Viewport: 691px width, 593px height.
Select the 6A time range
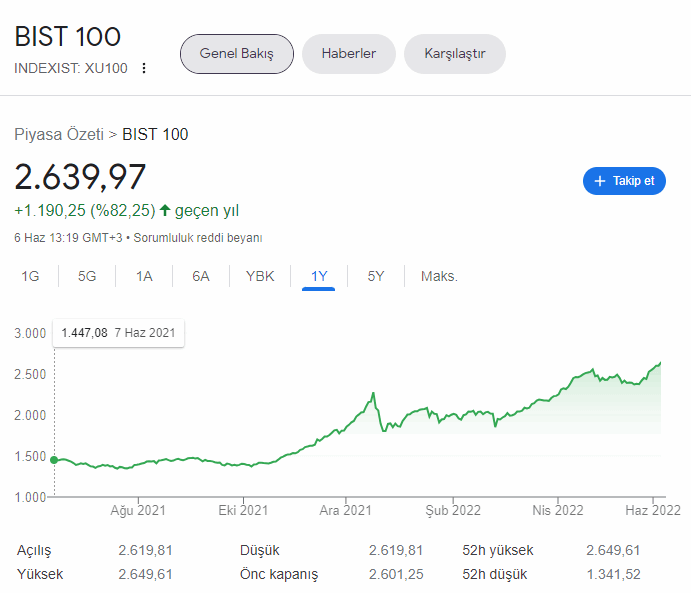(201, 276)
